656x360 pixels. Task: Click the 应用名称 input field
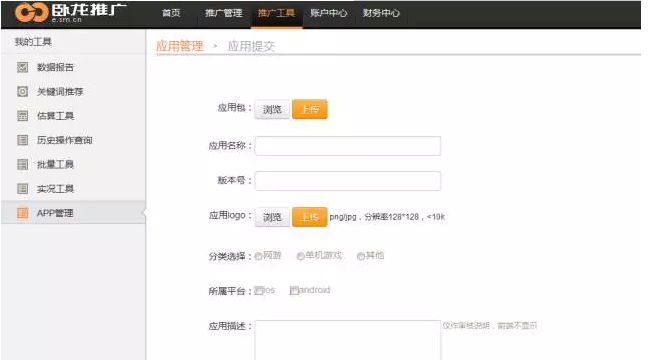click(x=348, y=146)
